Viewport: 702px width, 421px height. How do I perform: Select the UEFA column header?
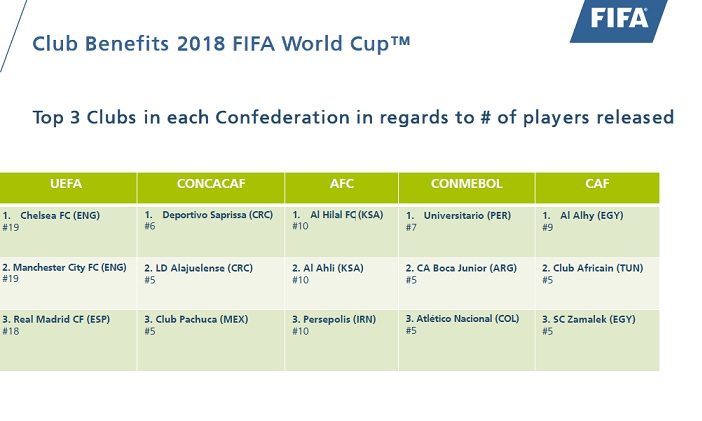66,184
